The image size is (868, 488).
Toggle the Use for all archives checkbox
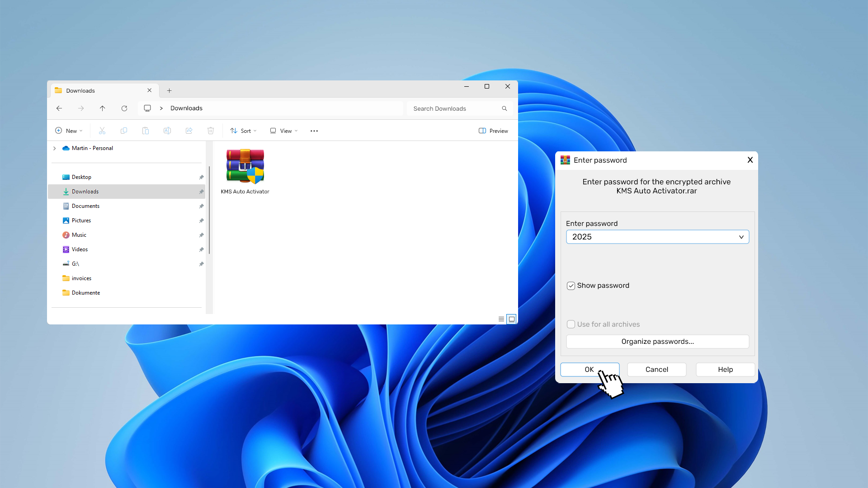pos(571,324)
